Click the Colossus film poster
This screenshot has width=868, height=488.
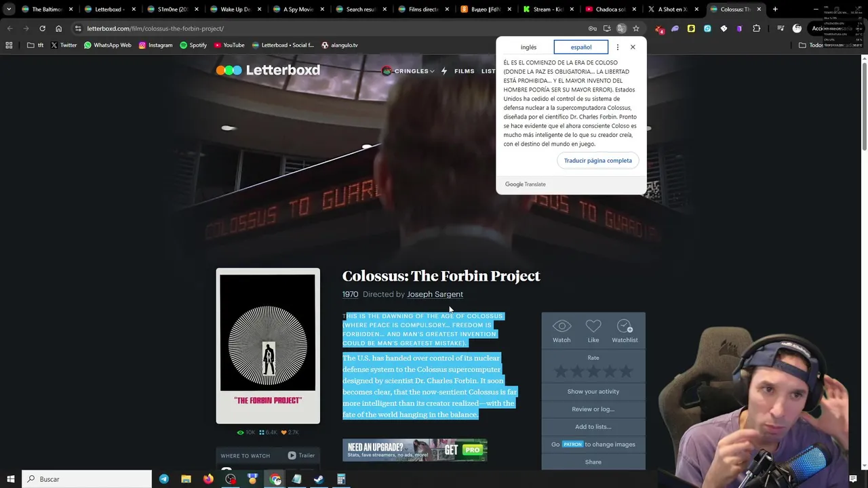268,346
